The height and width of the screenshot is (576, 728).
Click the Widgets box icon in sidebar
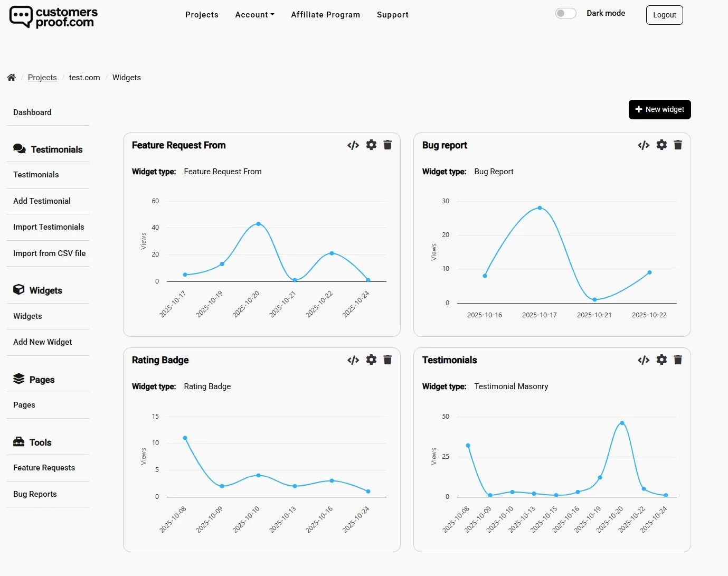pyautogui.click(x=19, y=289)
